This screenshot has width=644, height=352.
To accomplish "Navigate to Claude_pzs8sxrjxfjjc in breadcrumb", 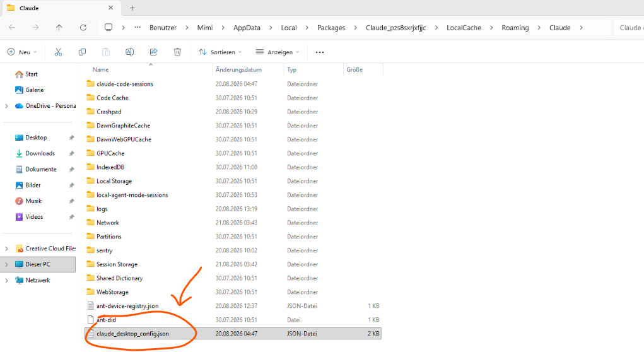I will click(x=396, y=28).
